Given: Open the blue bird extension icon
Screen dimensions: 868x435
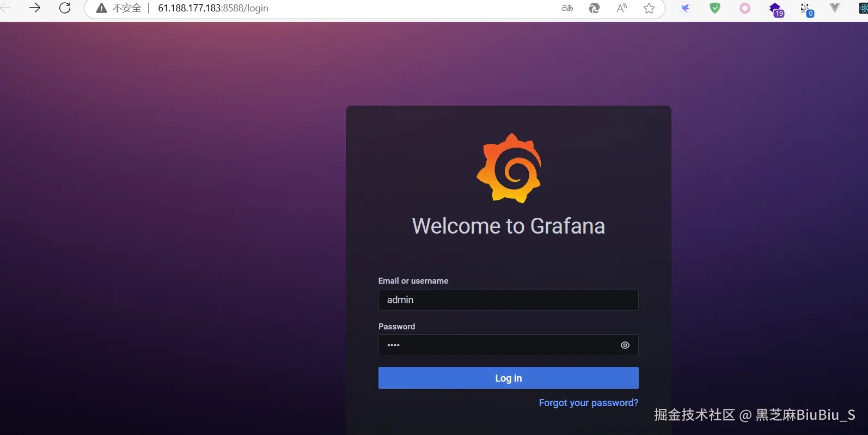Looking at the screenshot, I should 686,8.
